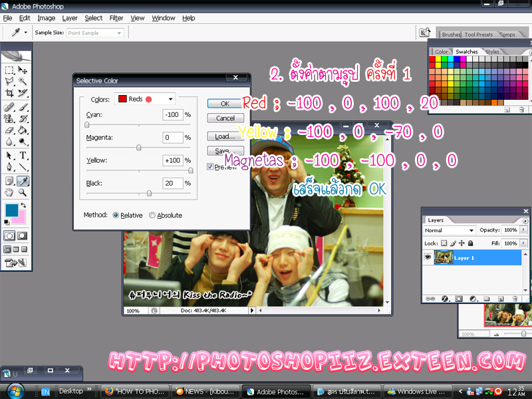Select the Brush tool
The image size is (532, 399).
pos(23,108)
